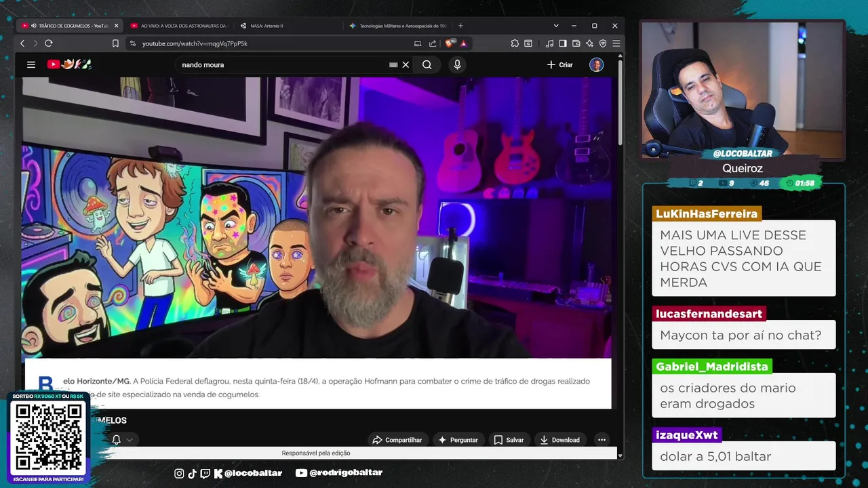The image size is (868, 488).
Task: Click the @rodrigobaltar YouTube handle
Action: (x=345, y=473)
